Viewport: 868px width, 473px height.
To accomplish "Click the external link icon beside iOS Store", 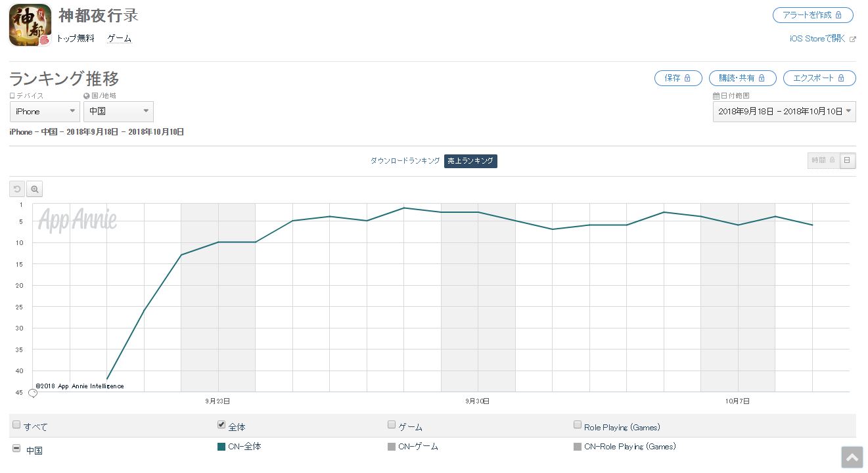I will click(x=853, y=39).
